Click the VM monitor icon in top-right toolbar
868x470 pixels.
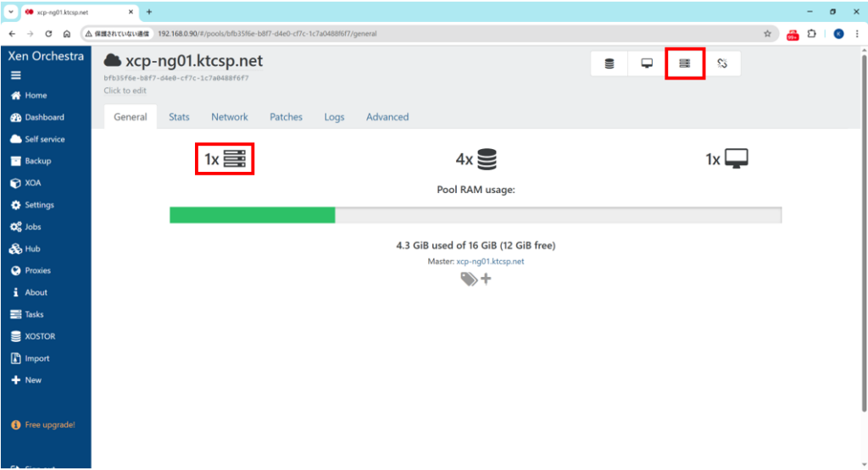(x=647, y=64)
